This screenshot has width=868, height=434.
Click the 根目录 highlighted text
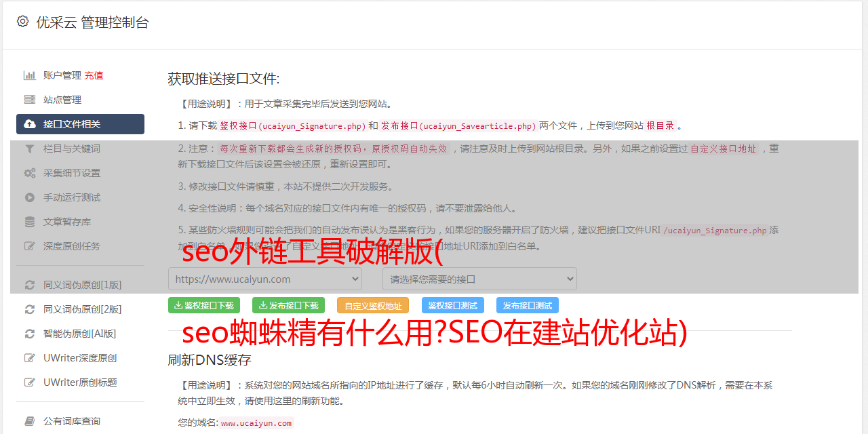(660, 125)
